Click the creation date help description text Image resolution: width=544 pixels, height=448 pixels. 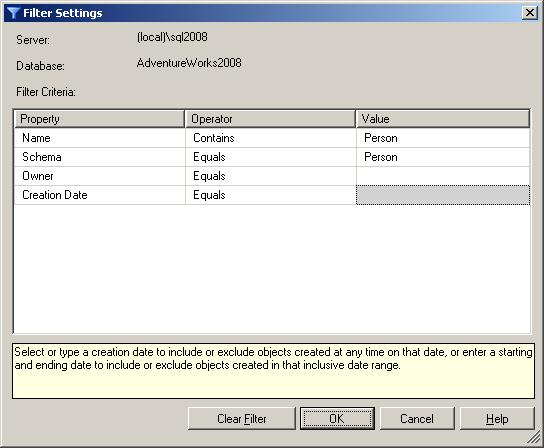pos(273,359)
